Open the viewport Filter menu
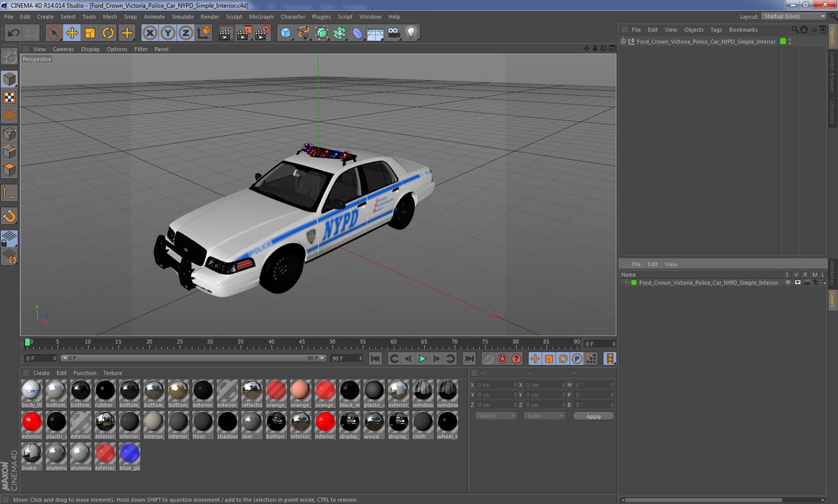838x504 pixels. tap(140, 49)
